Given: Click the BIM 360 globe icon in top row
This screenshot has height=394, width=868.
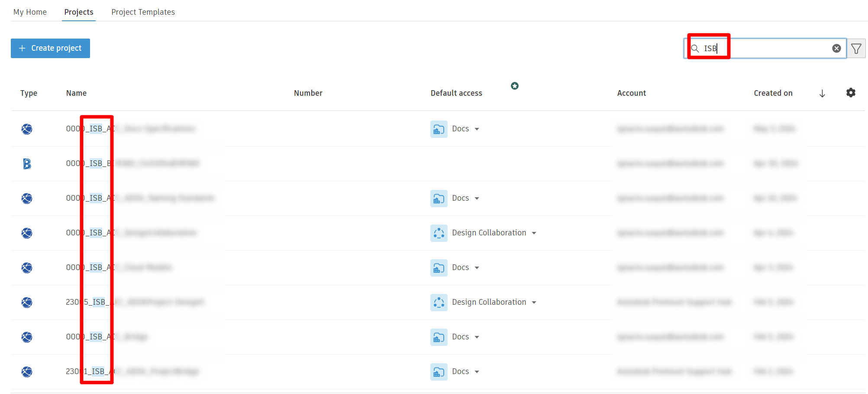Looking at the screenshot, I should click(27, 129).
